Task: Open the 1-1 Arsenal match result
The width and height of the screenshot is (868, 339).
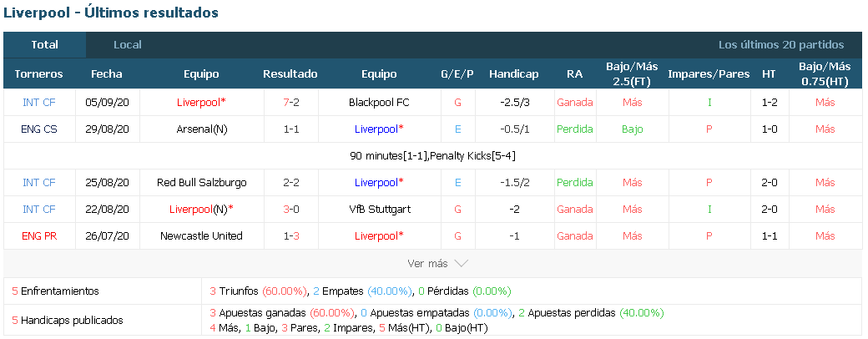Action: [x=290, y=129]
